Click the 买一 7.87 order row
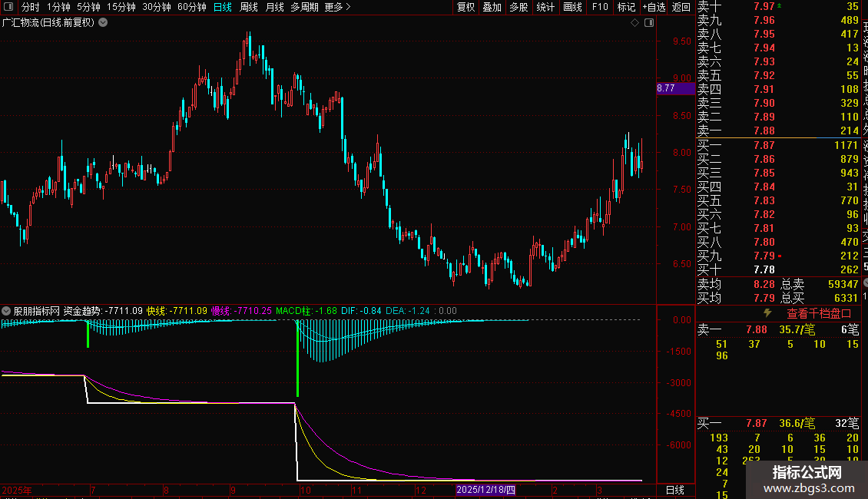Screen dimensions: 868x499 click(778, 145)
